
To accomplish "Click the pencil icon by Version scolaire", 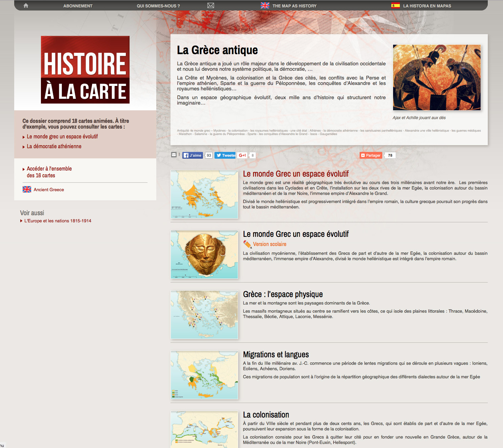I will 247,244.
